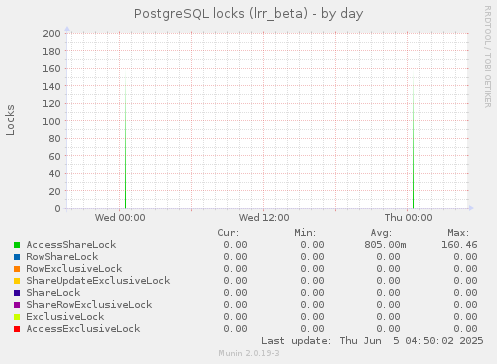Click the yellow ShareUpdateExclusiveLock color swatch
This screenshot has width=497, height=364.
point(17,281)
